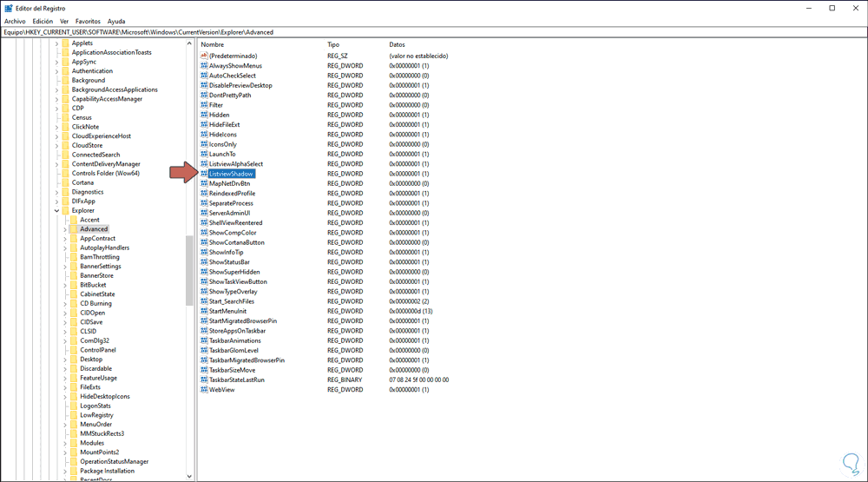Select the LaunchTo DWORD icon

204,154
